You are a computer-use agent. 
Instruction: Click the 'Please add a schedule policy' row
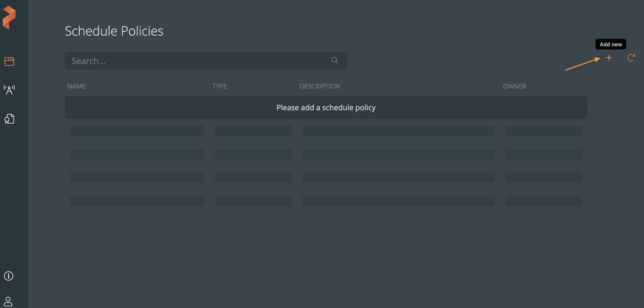(326, 108)
